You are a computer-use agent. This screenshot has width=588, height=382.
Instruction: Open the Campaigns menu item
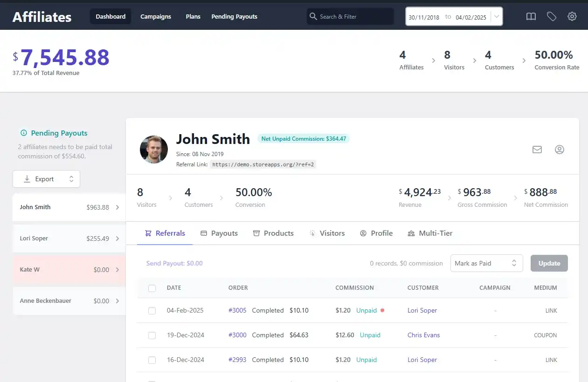(x=156, y=16)
